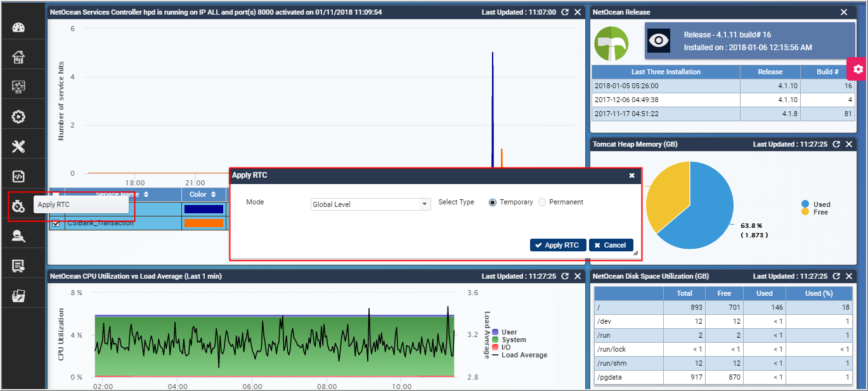The image size is (868, 391).
Task: Close the Apply RTC dialog
Action: pos(632,176)
